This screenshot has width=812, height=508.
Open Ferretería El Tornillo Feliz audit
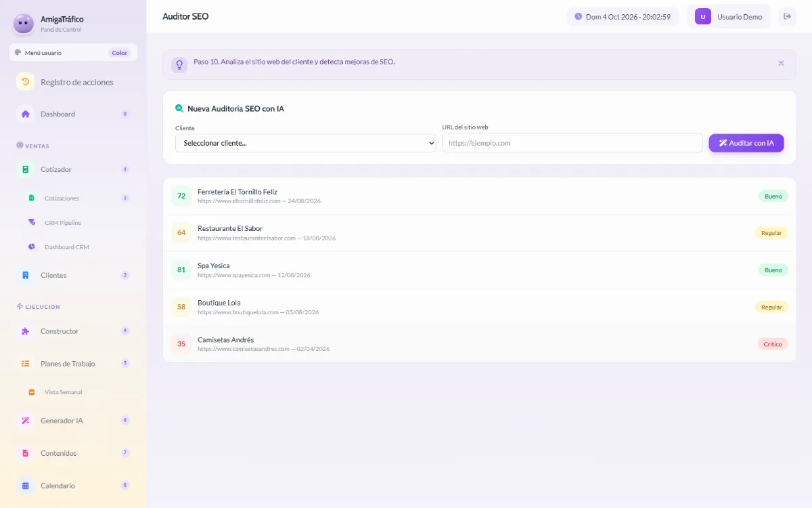pos(480,196)
